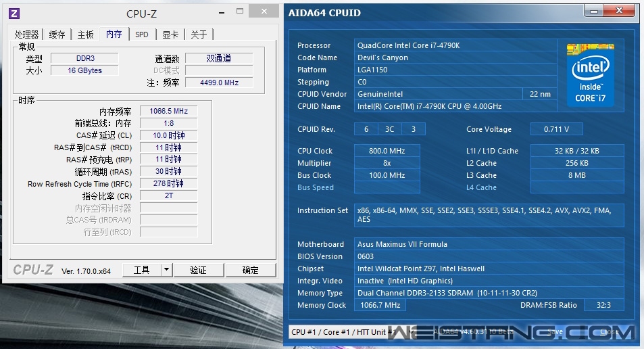Click the 验证 button
Image resolution: width=644 pixels, height=349 pixels.
click(199, 270)
